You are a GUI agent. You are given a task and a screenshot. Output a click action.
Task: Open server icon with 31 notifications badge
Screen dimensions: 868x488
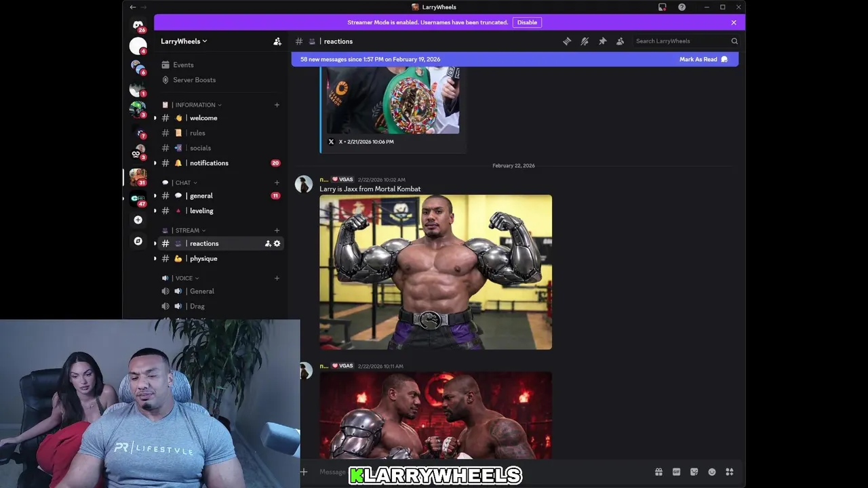coord(138,177)
